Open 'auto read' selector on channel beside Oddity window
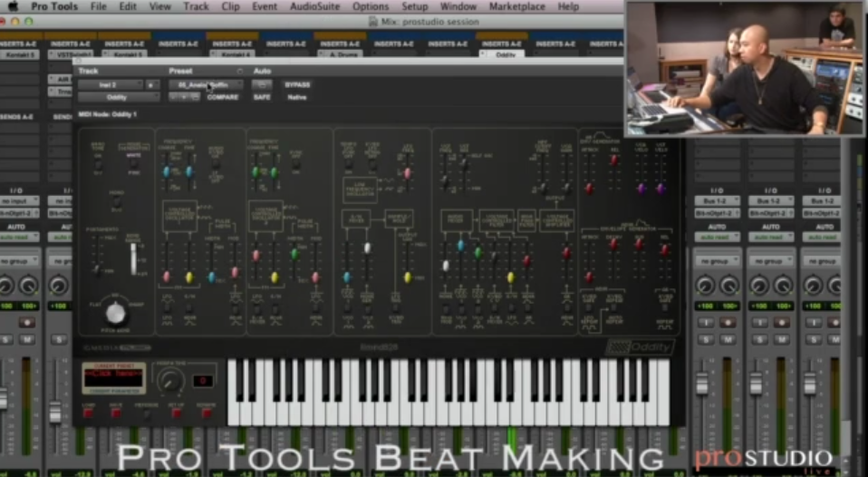Screen dimensions: 868x477 point(717,237)
